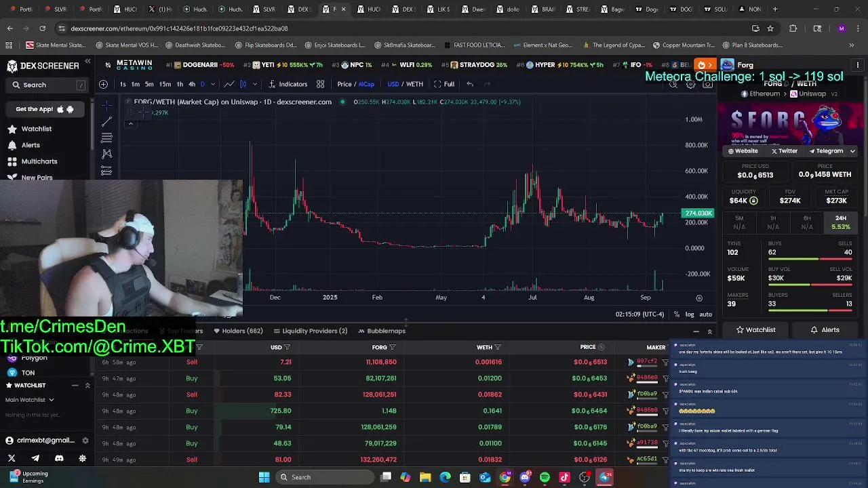
Task: Collapse chart legend arrow
Action: pyautogui.click(x=130, y=124)
